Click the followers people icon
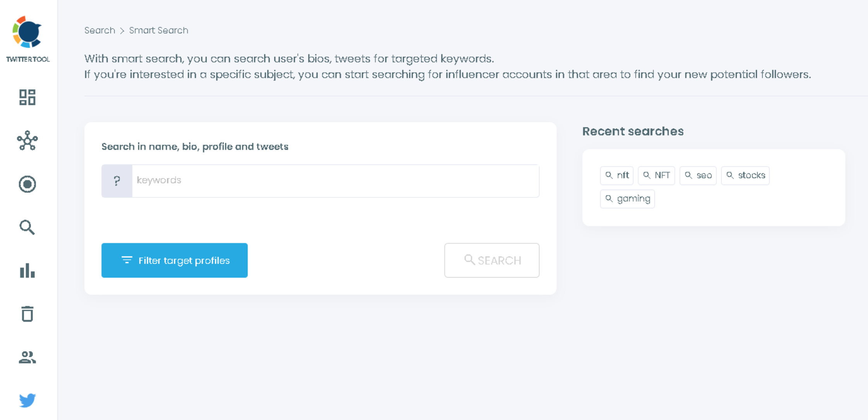This screenshot has width=868, height=420. click(x=27, y=358)
